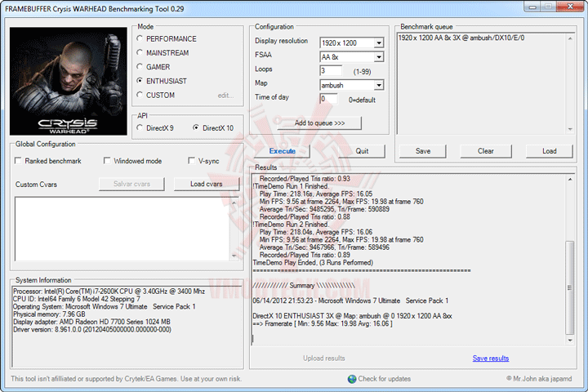Select the MAINSTREAM mode option
588x392 pixels.
[x=140, y=52]
